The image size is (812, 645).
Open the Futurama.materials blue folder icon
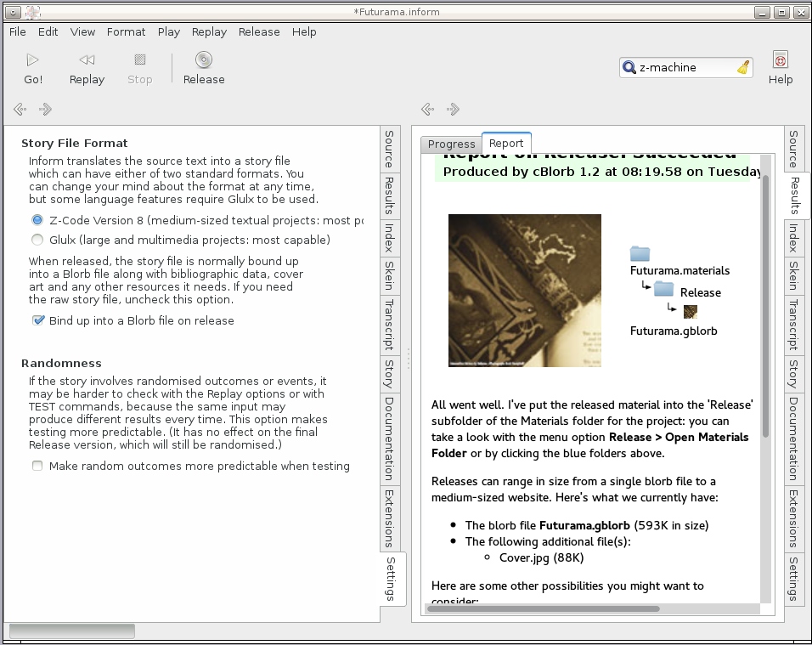[640, 253]
